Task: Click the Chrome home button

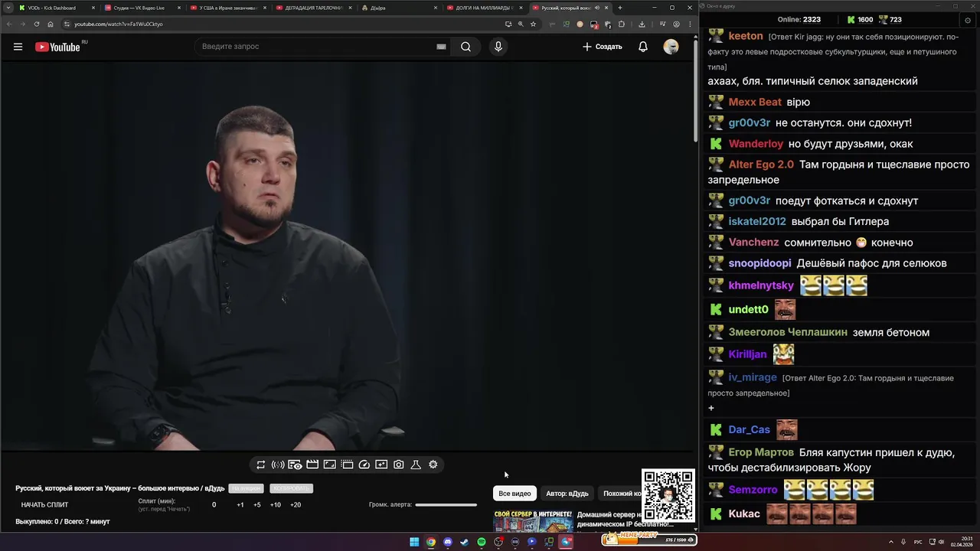Action: tap(51, 24)
